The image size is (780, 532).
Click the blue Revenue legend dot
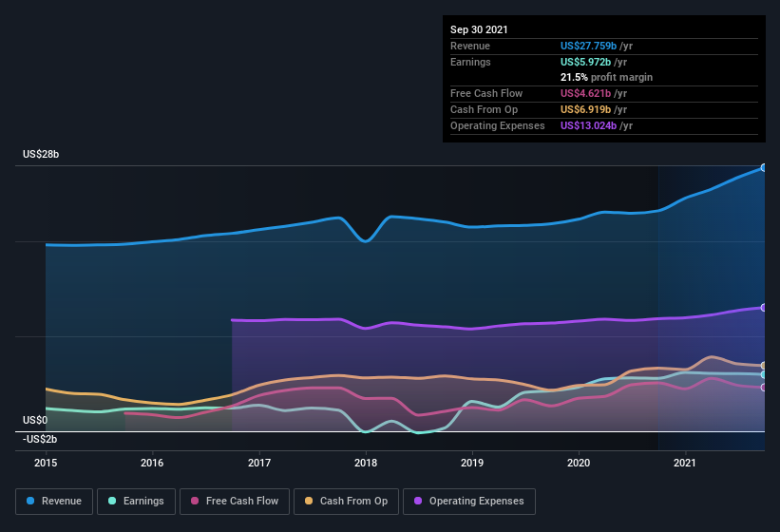pos(30,501)
